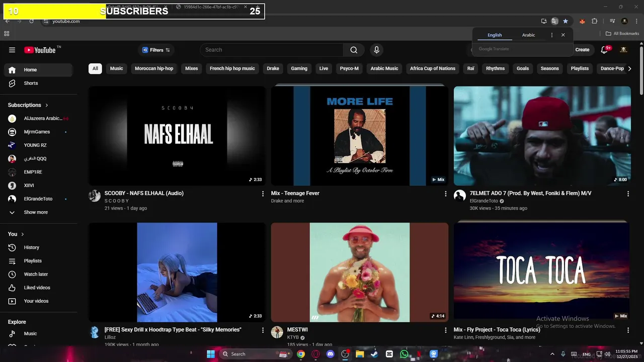Open the YouTube hamburger guide menu
The image size is (644, 362).
pyautogui.click(x=12, y=50)
